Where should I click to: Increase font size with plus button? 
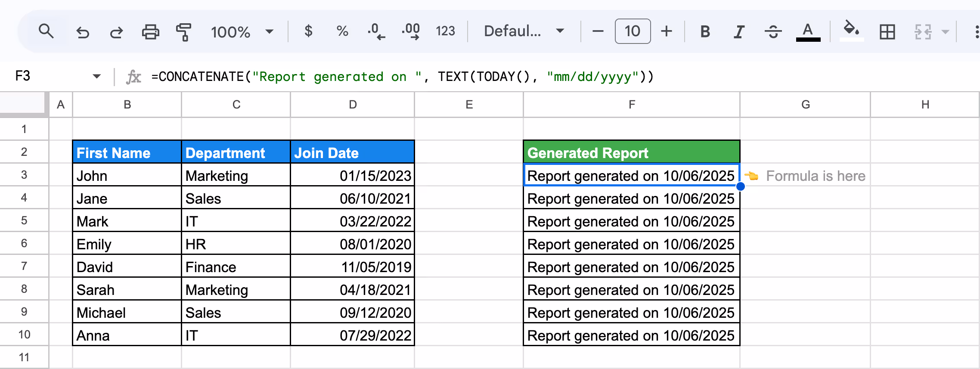pos(667,31)
